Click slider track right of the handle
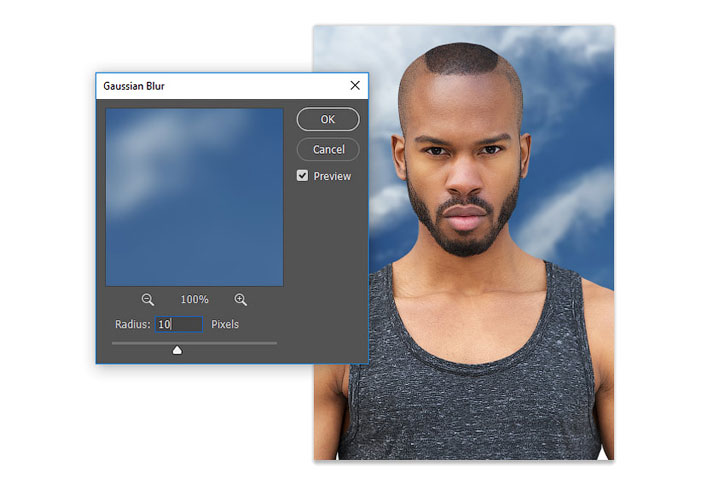This screenshot has height=484, width=725. coord(230,343)
